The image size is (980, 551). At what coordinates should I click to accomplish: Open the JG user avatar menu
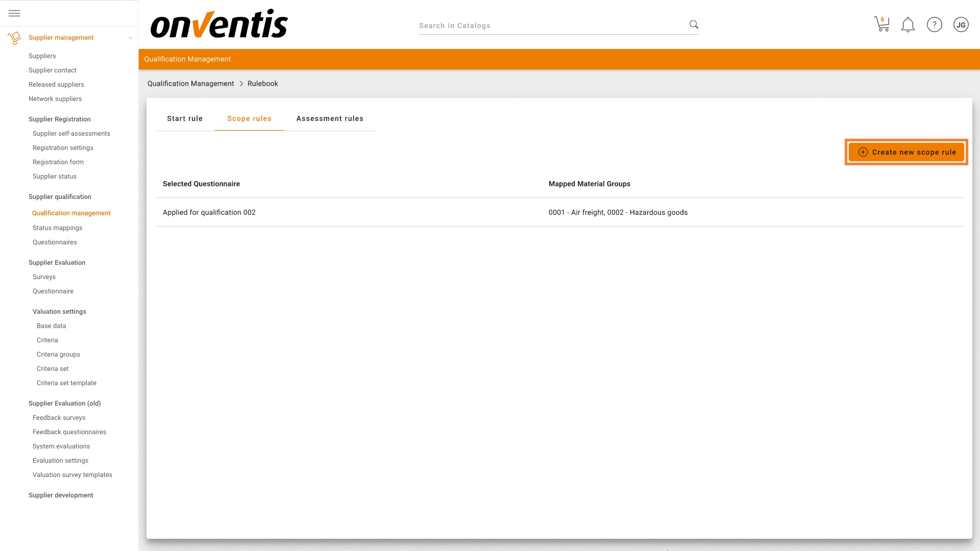[x=961, y=24]
